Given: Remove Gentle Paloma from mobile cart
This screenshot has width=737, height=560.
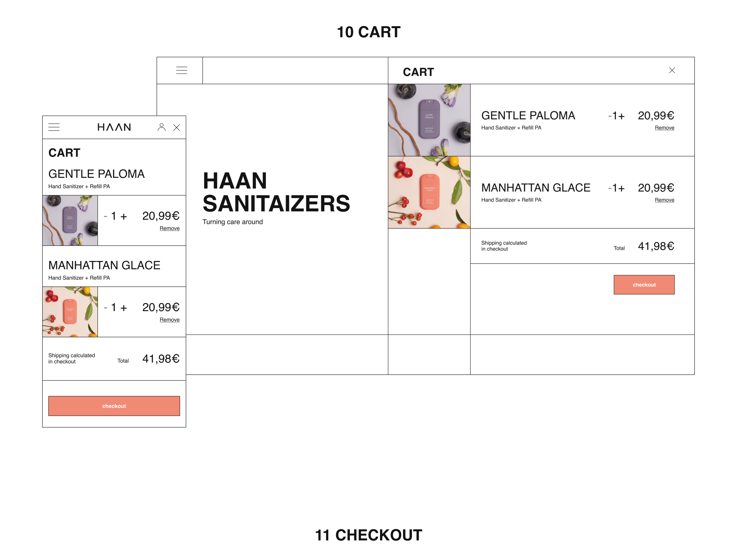Looking at the screenshot, I should coord(170,228).
